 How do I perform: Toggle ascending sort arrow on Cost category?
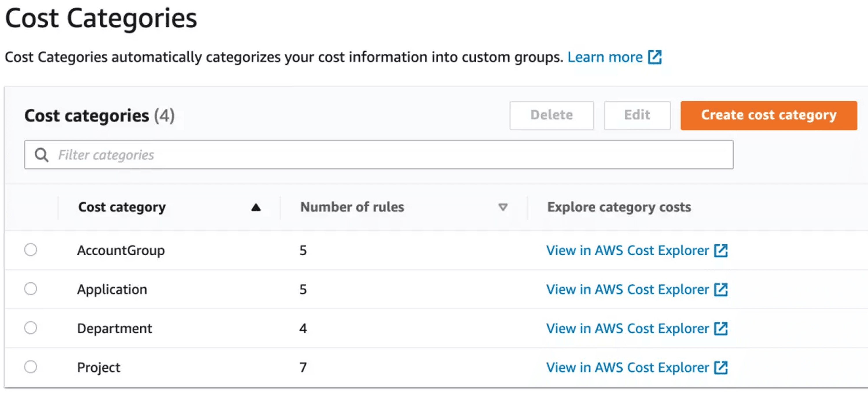[x=256, y=207]
